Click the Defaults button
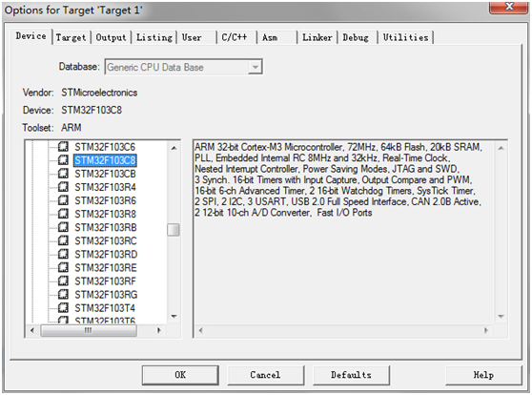Screen dimensions: 532x395 pyautogui.click(x=351, y=375)
